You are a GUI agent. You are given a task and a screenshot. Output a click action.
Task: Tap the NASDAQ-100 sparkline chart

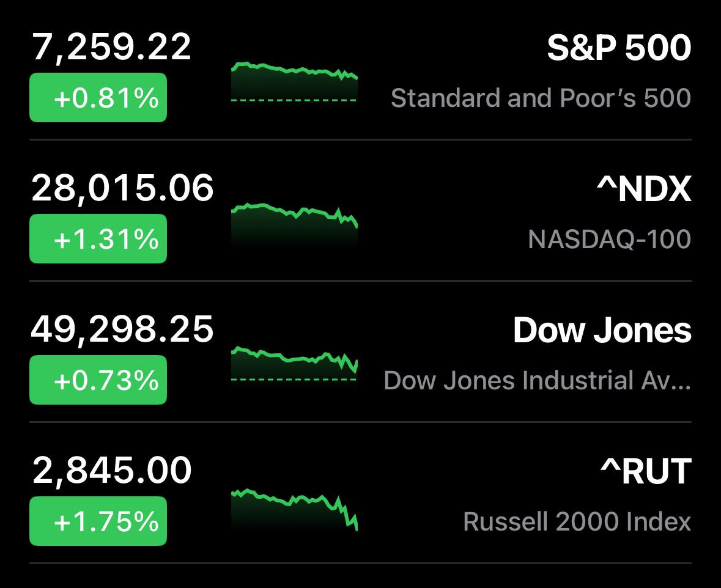point(294,226)
